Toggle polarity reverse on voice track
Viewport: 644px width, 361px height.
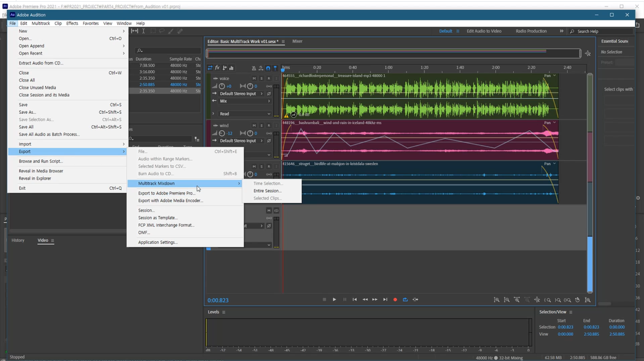pyautogui.click(x=269, y=94)
